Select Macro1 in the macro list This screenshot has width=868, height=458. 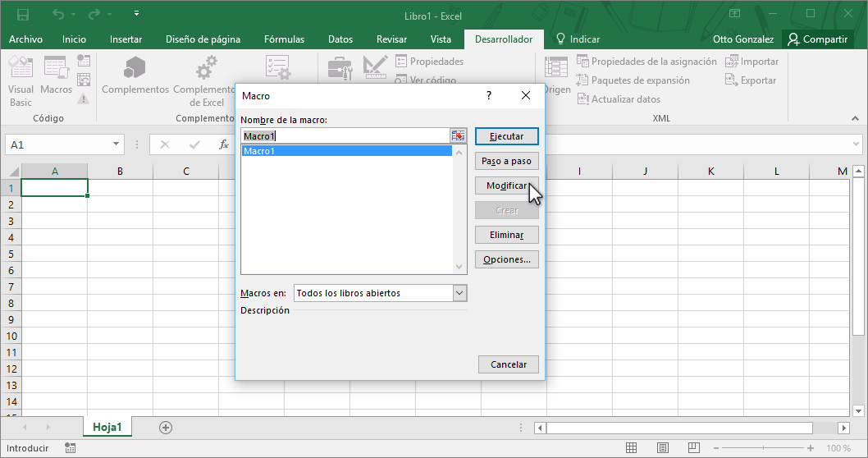346,151
